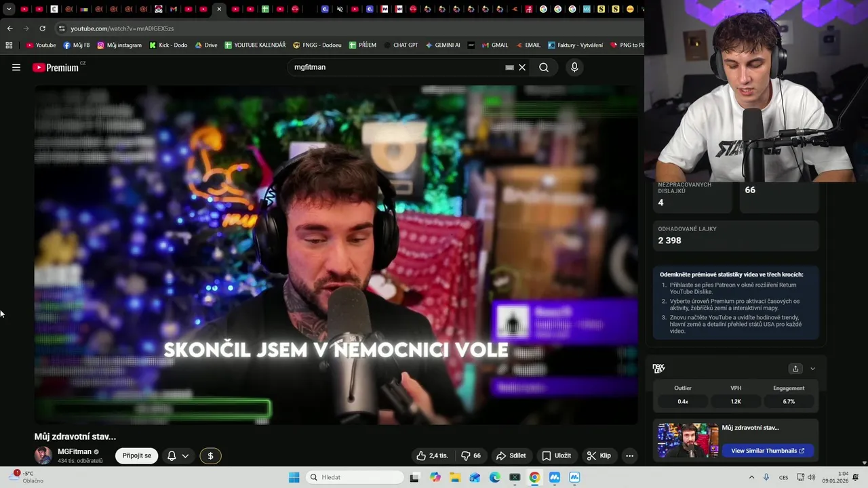The height and width of the screenshot is (488, 868).
Task: Click the youtube.com address bar URL
Action: [122, 28]
